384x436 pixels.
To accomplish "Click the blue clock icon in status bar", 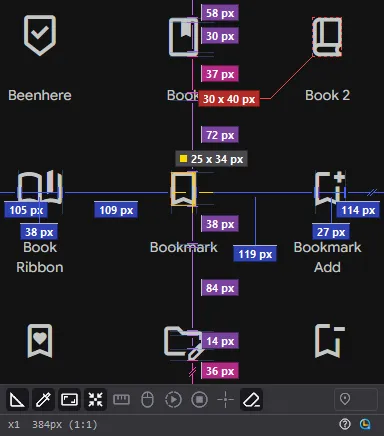I will tap(365, 424).
